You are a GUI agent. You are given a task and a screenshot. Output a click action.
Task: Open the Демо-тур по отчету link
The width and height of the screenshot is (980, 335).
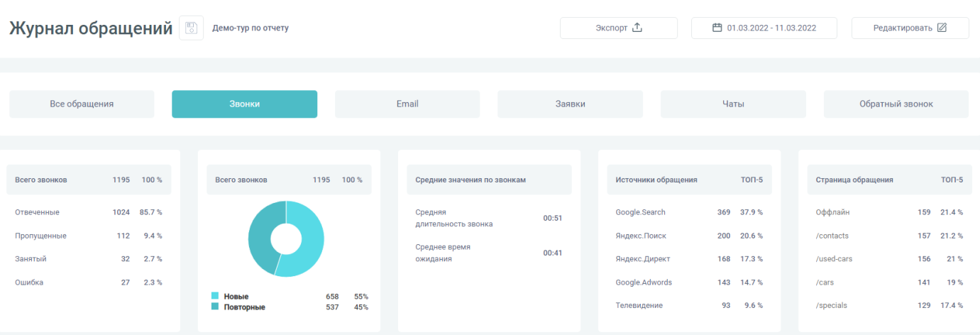click(250, 28)
